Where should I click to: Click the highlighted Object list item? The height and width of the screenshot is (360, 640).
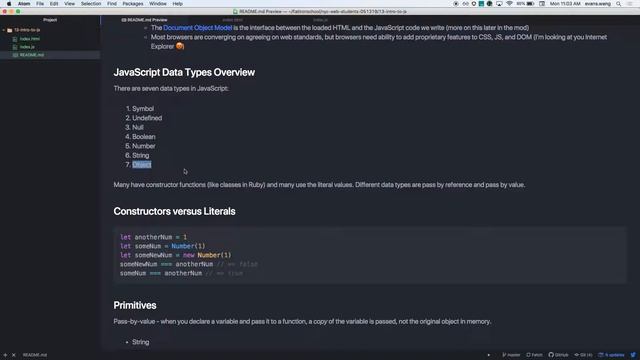click(x=142, y=164)
